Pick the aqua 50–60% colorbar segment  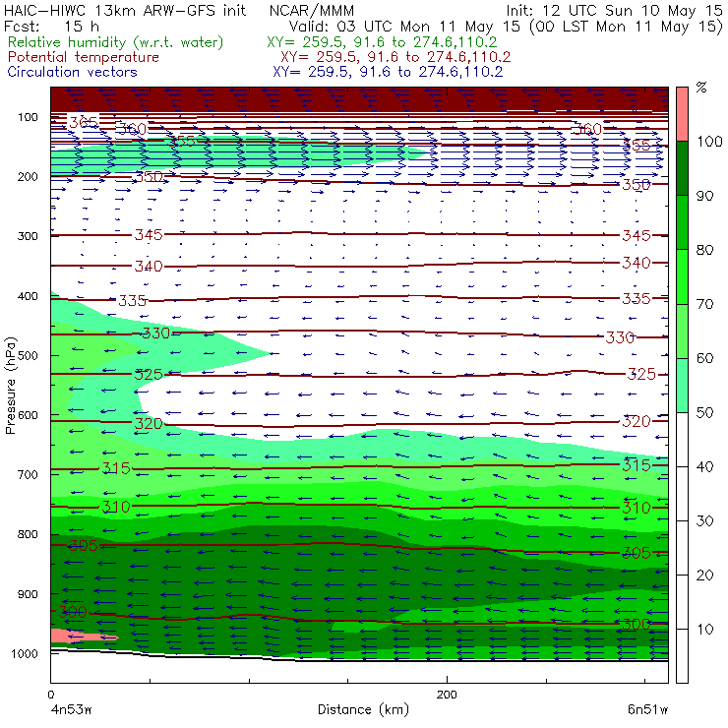682,385
